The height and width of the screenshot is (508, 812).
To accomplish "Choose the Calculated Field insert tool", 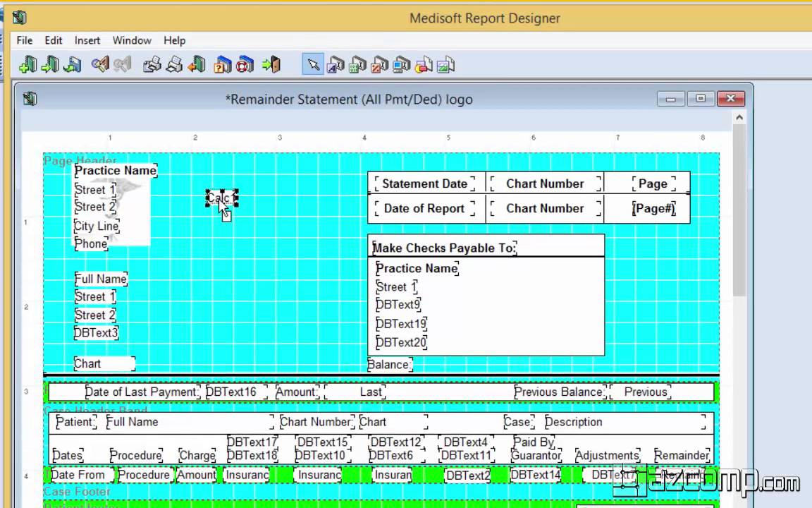I will tap(380, 65).
